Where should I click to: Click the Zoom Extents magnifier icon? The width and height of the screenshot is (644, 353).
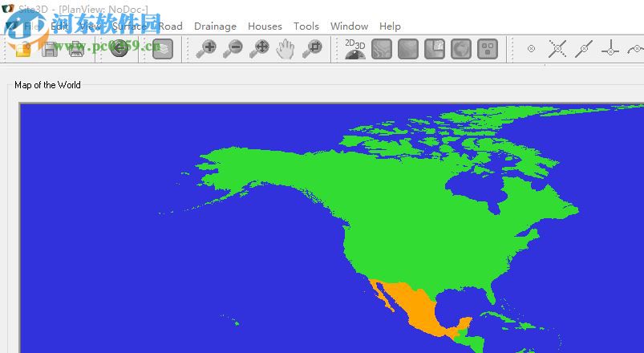pos(259,49)
